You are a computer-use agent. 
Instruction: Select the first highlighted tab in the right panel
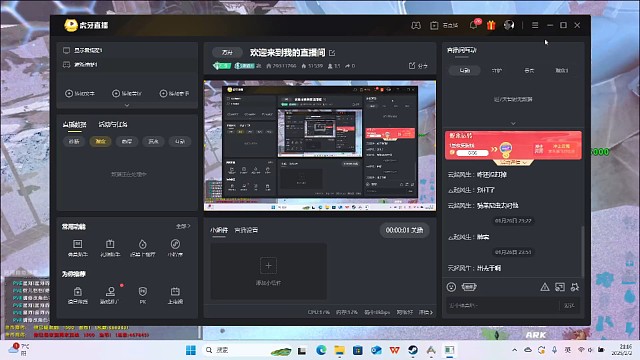[x=464, y=71]
